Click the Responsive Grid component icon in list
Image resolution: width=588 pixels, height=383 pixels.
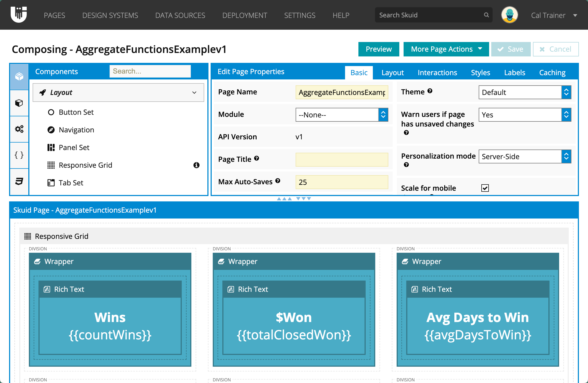pyautogui.click(x=51, y=165)
